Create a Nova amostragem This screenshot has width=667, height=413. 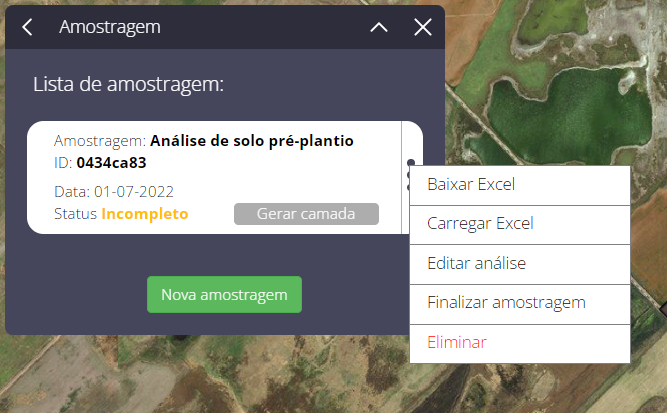224,294
